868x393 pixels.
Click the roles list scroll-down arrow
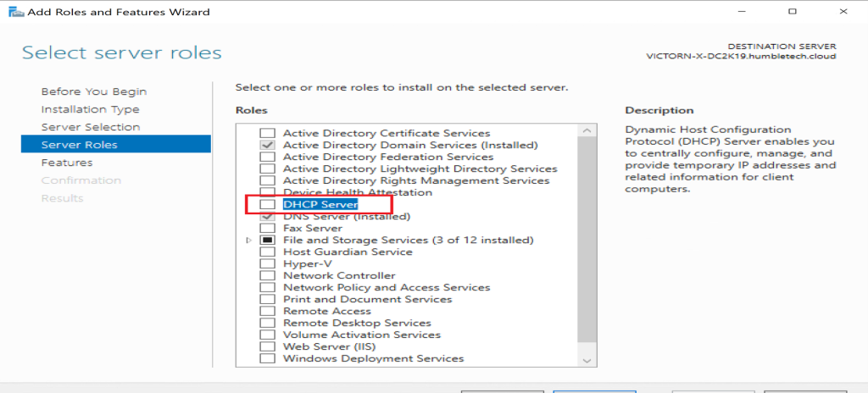[x=586, y=361]
